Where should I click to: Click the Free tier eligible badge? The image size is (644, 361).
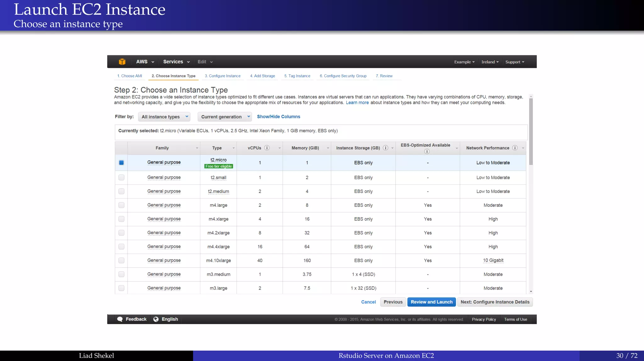[x=219, y=166]
